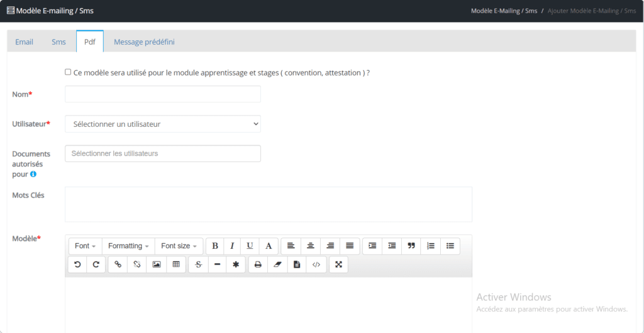Screen dimensions: 644x333
Task: Open the Formatting dropdown
Action: pos(128,246)
